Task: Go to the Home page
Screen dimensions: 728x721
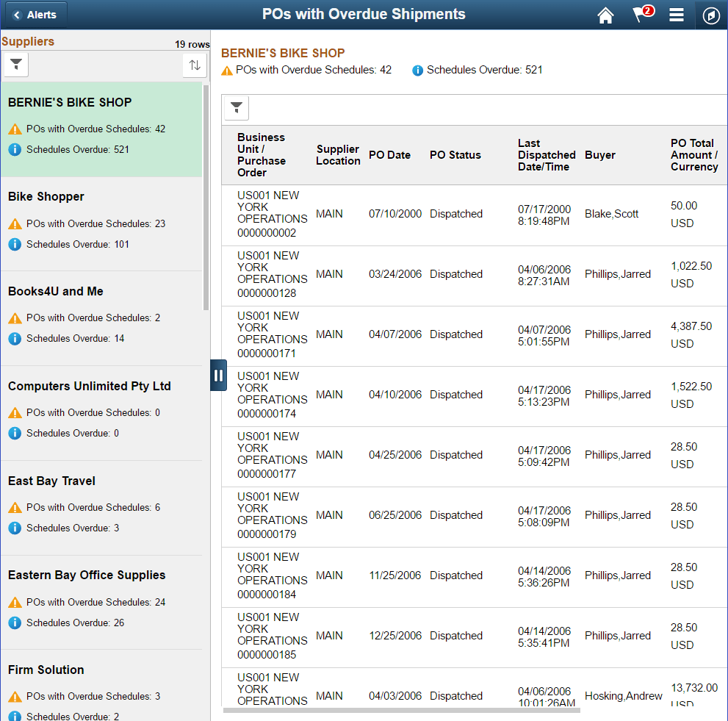Action: (x=605, y=15)
